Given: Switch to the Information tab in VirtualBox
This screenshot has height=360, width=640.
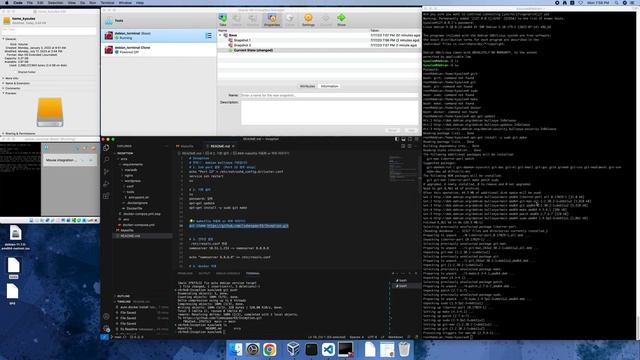Looking at the screenshot, I should [329, 87].
